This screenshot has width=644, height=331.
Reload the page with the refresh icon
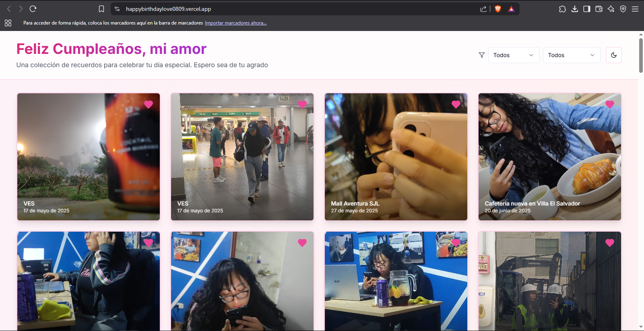click(33, 9)
